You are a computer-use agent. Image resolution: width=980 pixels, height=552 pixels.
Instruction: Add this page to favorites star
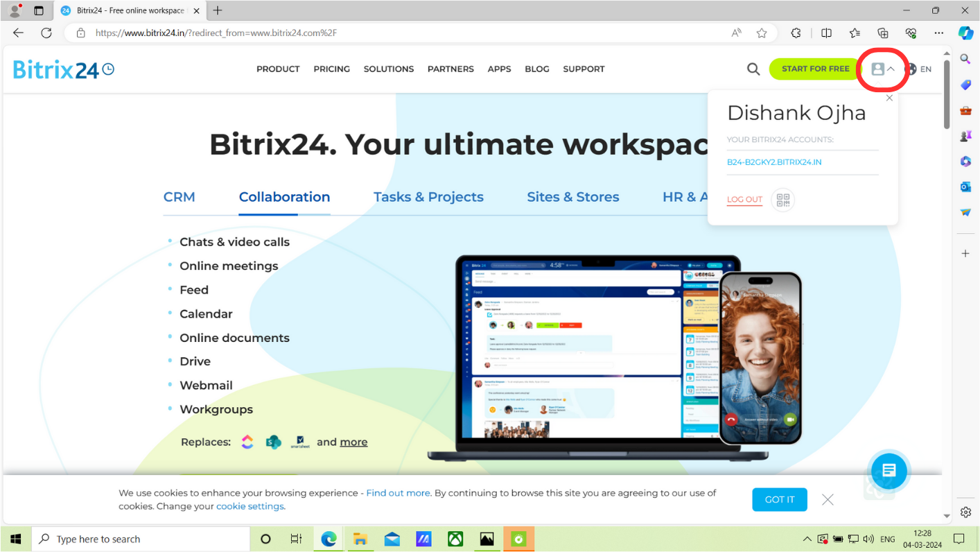tap(762, 33)
